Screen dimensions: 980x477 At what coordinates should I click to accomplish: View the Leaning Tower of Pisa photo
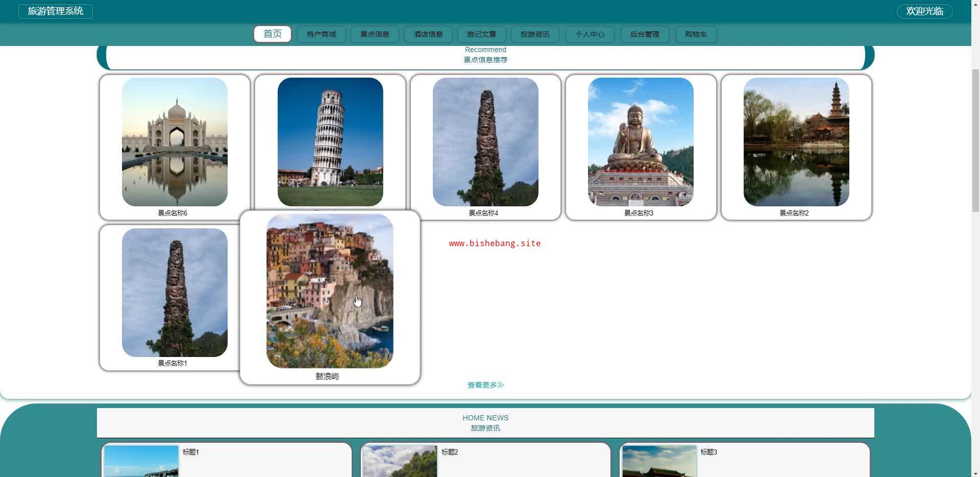click(330, 142)
